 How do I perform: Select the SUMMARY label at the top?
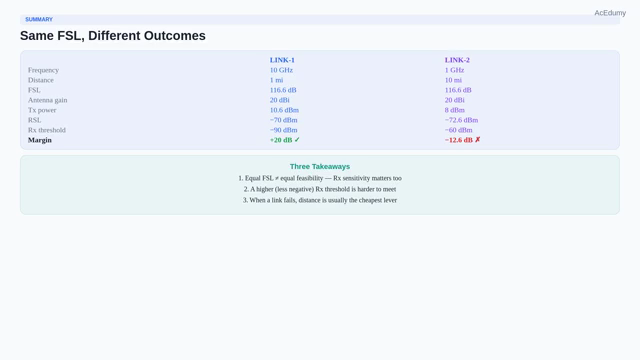[x=39, y=19]
